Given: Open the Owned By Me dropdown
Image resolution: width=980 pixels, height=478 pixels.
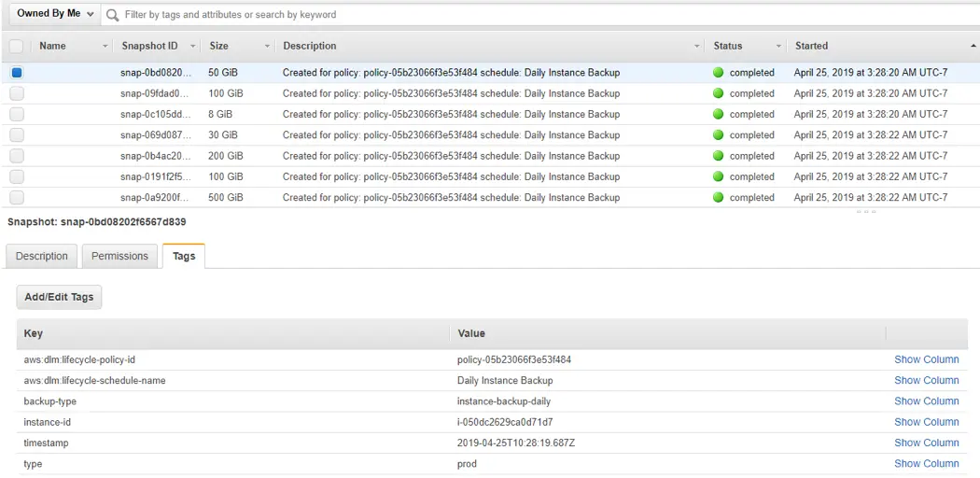Looking at the screenshot, I should tap(55, 14).
